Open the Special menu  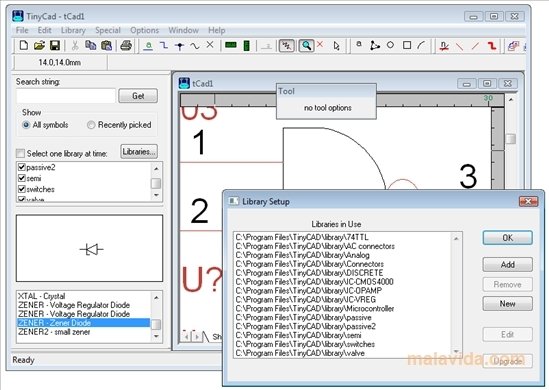(x=108, y=30)
